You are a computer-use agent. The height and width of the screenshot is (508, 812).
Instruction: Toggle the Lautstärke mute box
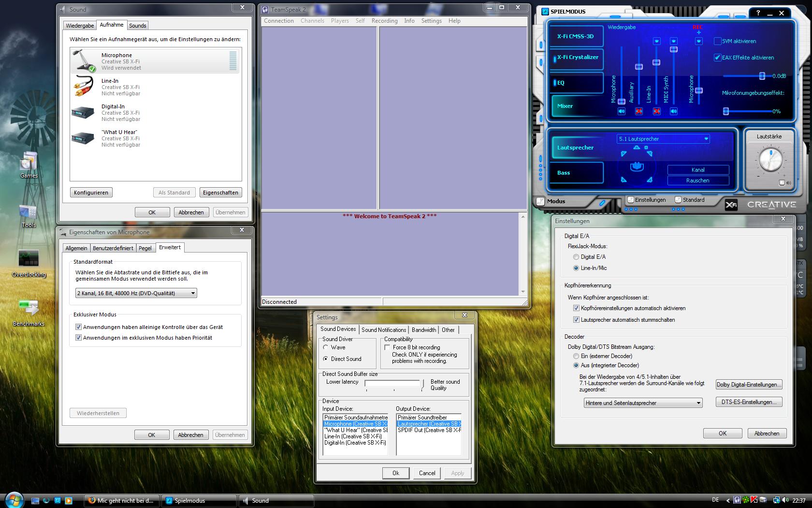pos(782,183)
